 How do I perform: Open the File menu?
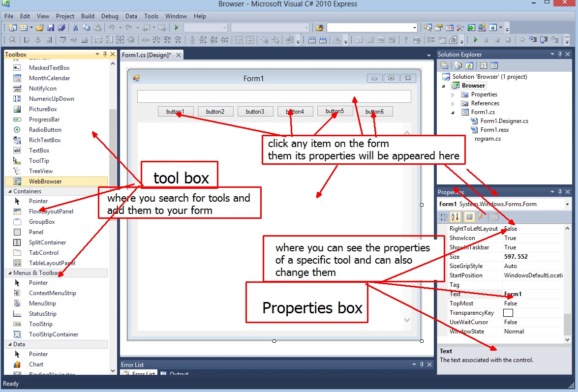[9, 16]
